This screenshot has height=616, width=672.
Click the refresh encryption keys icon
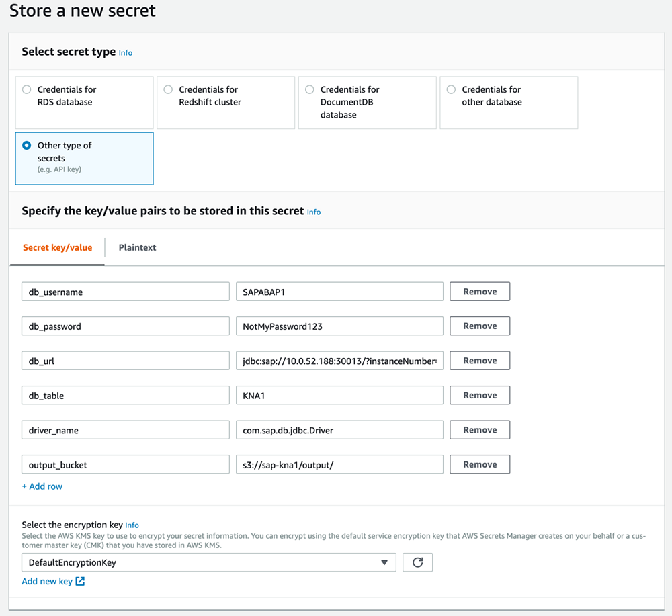point(417,562)
